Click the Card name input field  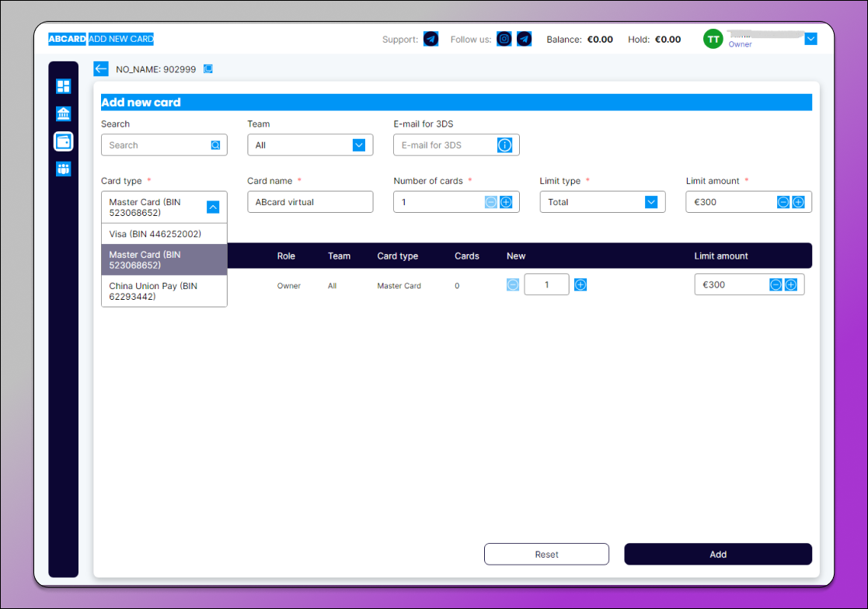coord(310,202)
